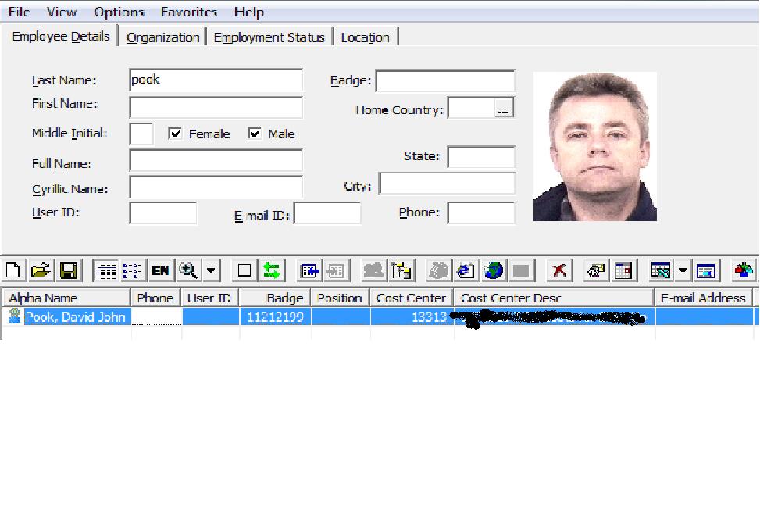Click the Open folder toolbar icon
Screen dimensions: 760x532
tap(41, 271)
